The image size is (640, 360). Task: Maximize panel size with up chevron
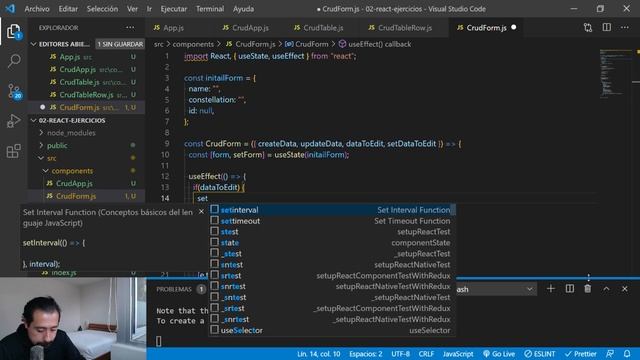tap(606, 289)
